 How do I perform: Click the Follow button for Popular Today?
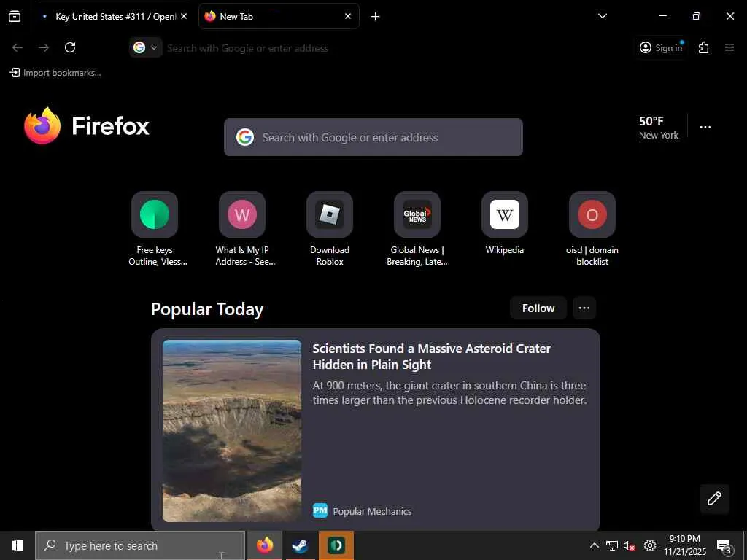coord(538,308)
